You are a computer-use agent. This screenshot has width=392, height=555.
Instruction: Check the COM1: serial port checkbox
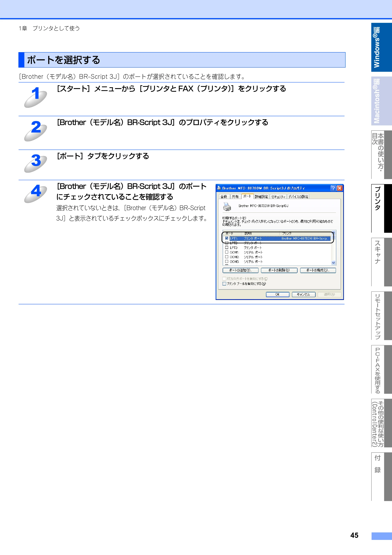point(227,252)
